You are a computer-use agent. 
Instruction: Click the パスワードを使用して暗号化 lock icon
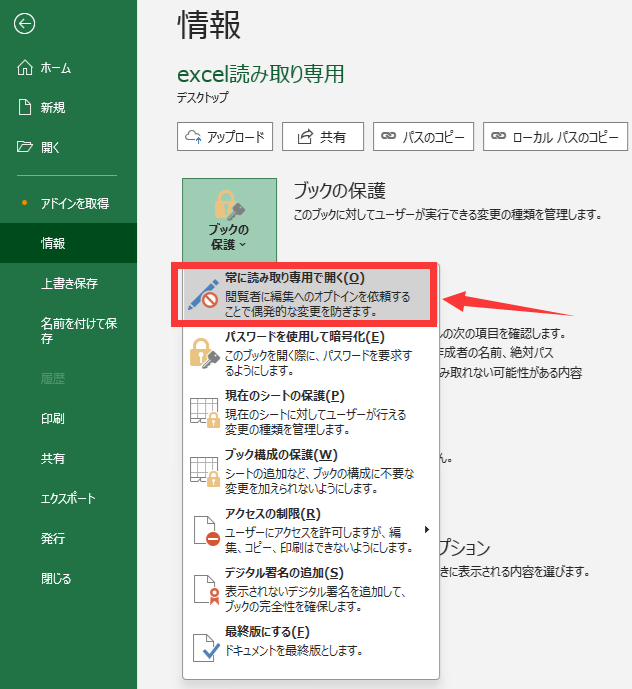[204, 352]
